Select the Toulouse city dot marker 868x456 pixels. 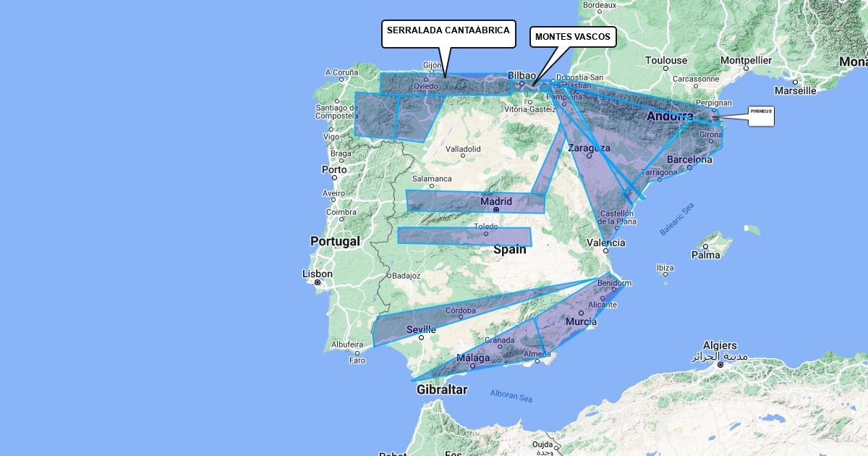point(666,69)
